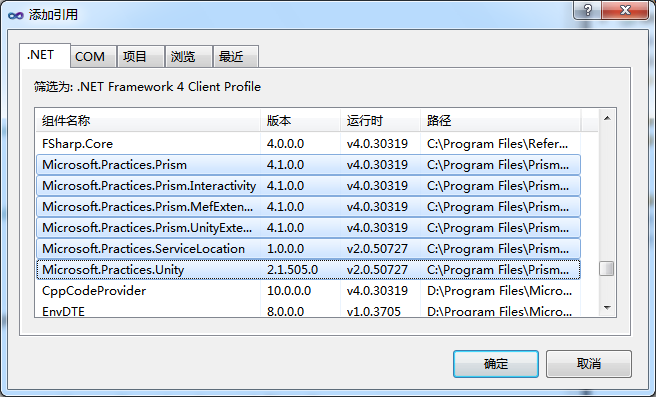
Task: Switch to the 浏览 tab
Action: [x=189, y=56]
